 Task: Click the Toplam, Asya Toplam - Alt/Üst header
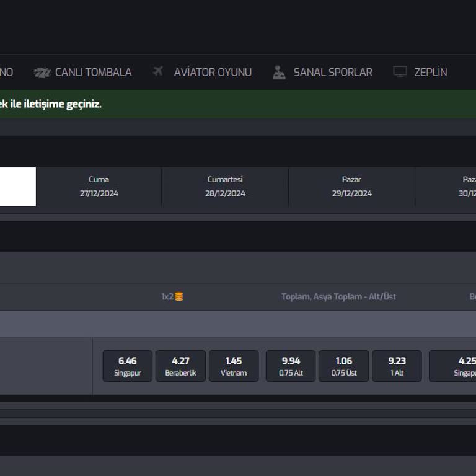pos(338,297)
